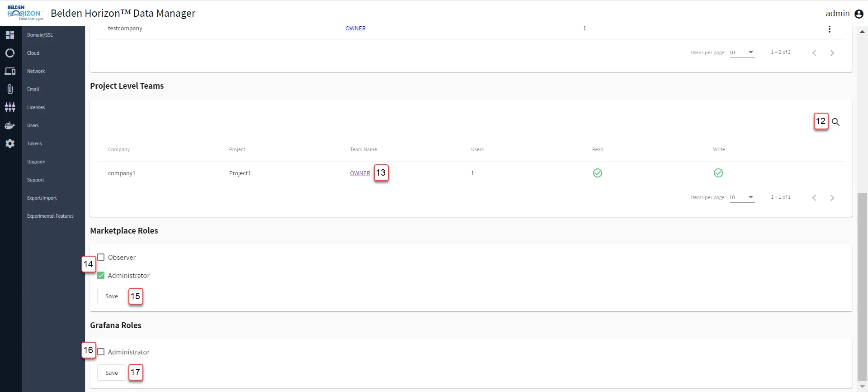Click OWNER link in company1 row
This screenshot has height=392, width=868.
point(360,173)
